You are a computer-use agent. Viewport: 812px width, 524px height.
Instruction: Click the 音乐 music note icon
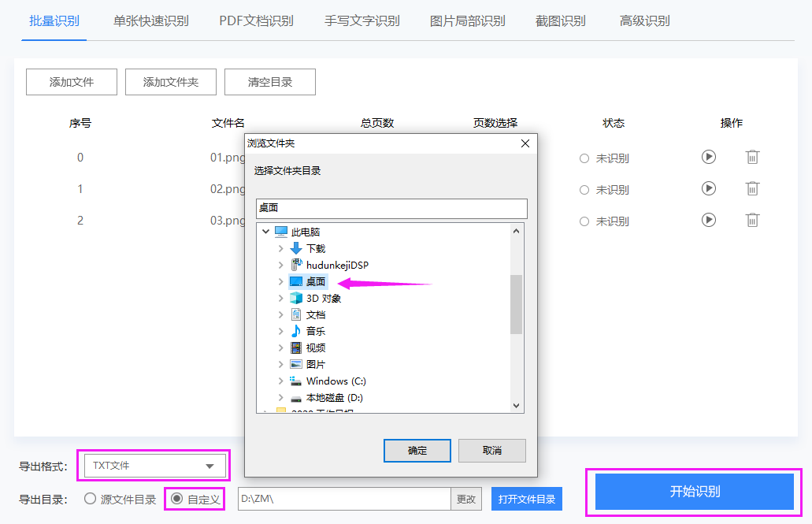[x=295, y=331]
